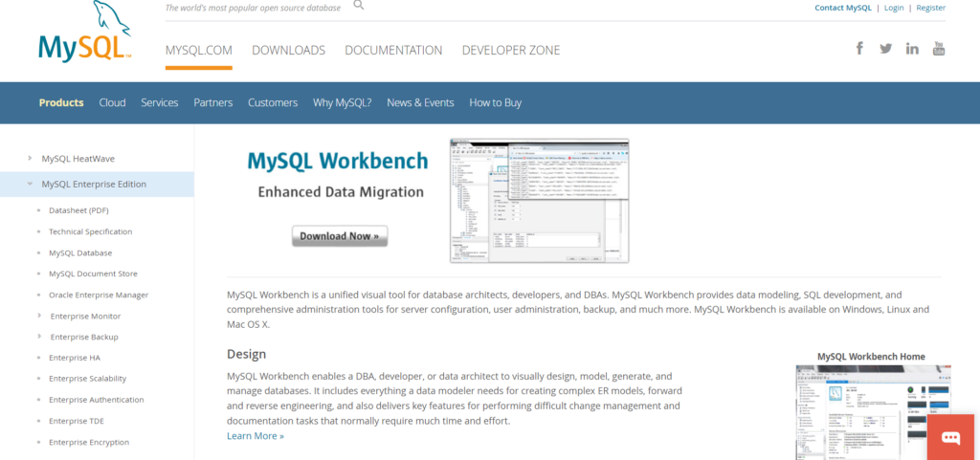The height and width of the screenshot is (460, 980).
Task: Open Enterprise Scalability sidebar link
Action: point(87,379)
